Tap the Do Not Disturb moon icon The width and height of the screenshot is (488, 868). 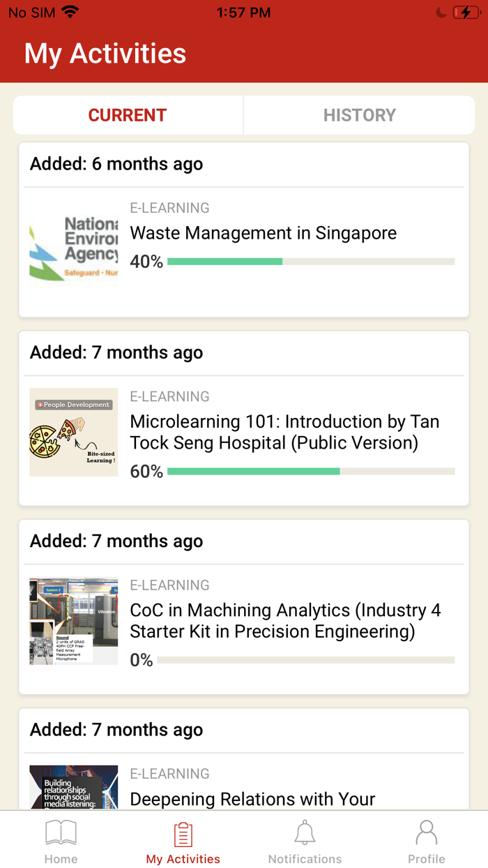(x=441, y=13)
